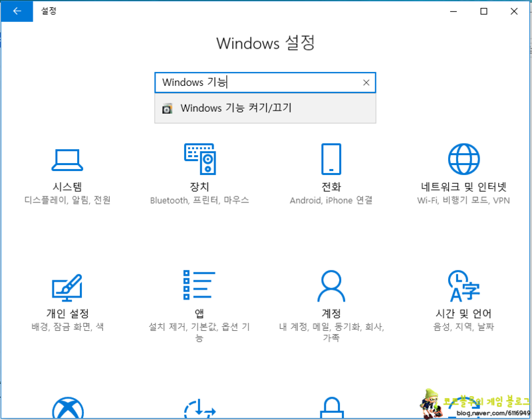Image resolution: width=532 pixels, height=420 pixels.
Task: Open the update and sync arrows icon
Action: (x=200, y=409)
